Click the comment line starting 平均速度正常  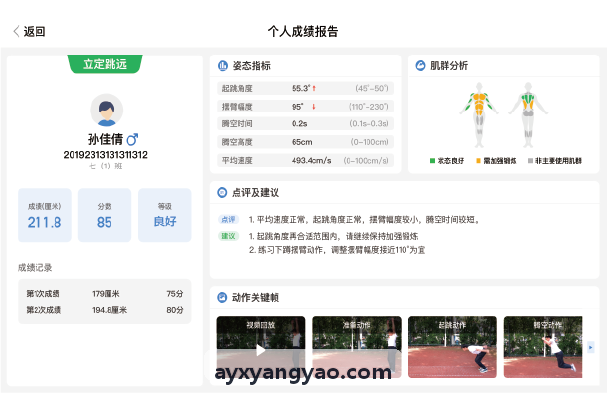(x=364, y=220)
